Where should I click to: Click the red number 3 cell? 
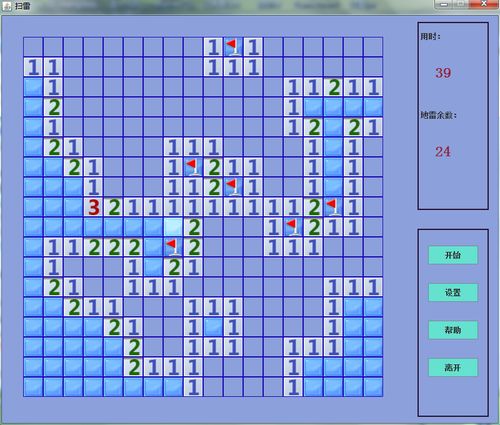(x=93, y=207)
